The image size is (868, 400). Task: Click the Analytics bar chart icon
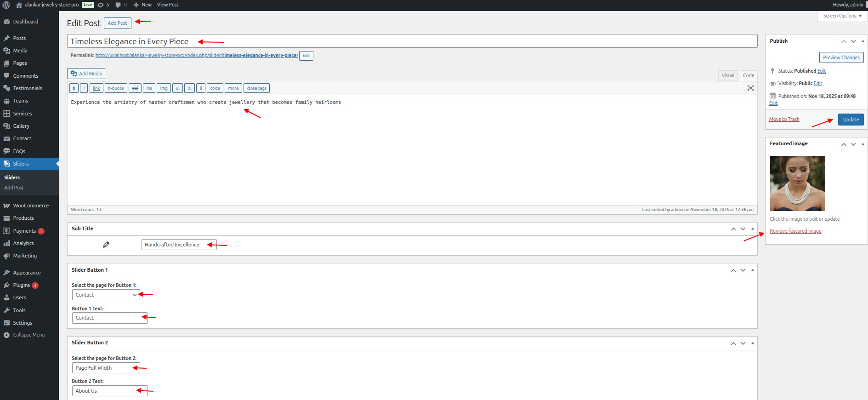pyautogui.click(x=6, y=243)
